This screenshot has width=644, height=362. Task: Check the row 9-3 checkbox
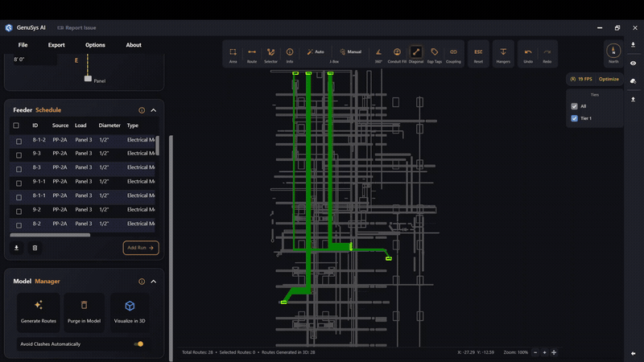click(19, 155)
